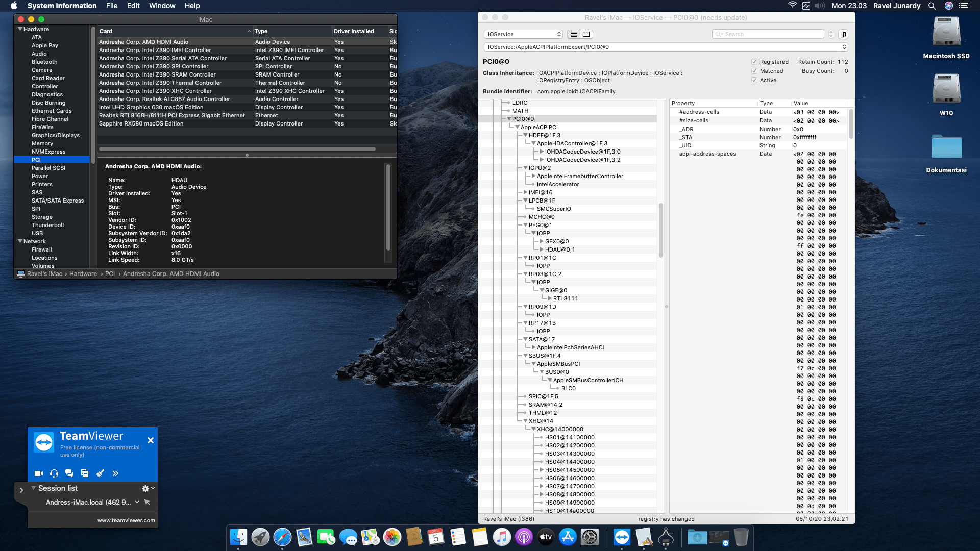Visit the www.teamviewer.com link

tap(126, 520)
